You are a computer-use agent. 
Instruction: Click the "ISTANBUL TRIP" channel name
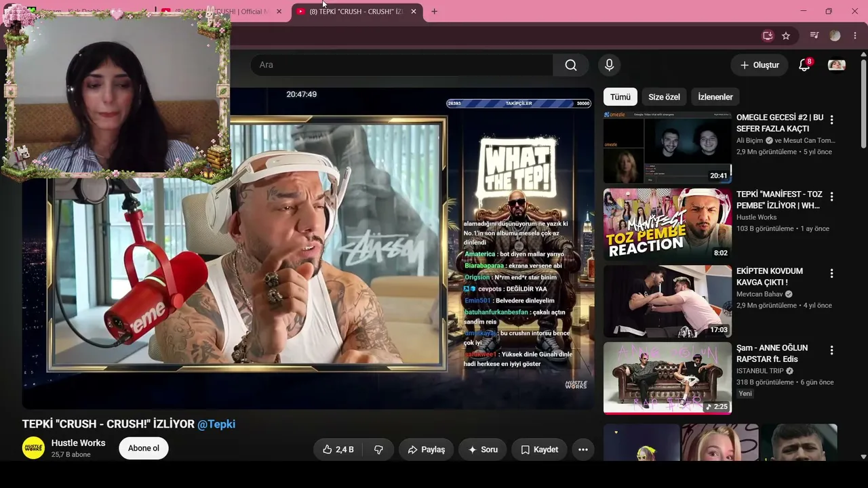tap(760, 371)
